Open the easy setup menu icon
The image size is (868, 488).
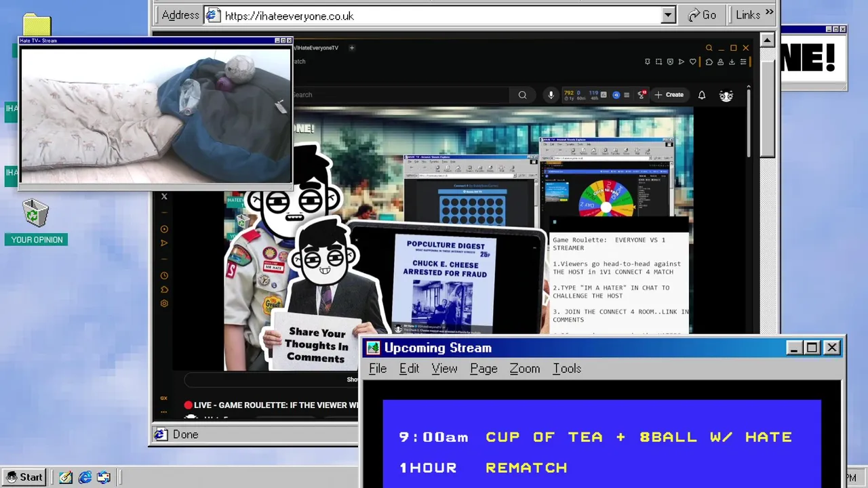[x=743, y=62]
